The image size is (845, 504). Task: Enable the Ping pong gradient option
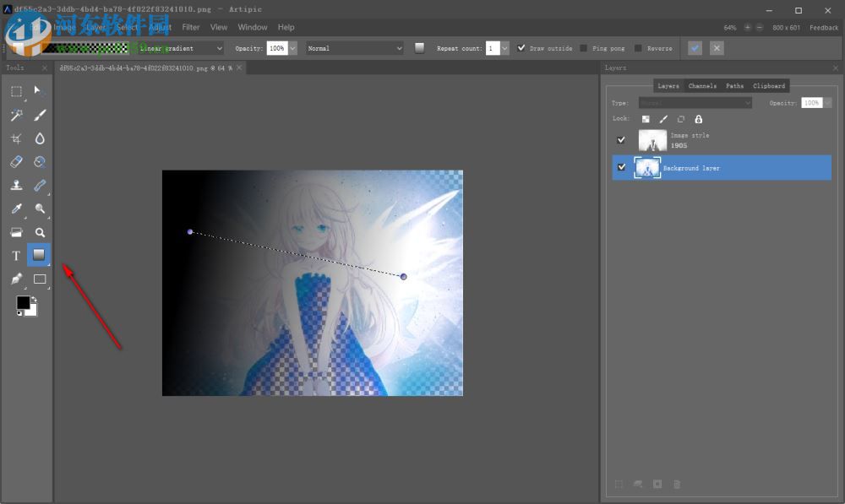[582, 48]
